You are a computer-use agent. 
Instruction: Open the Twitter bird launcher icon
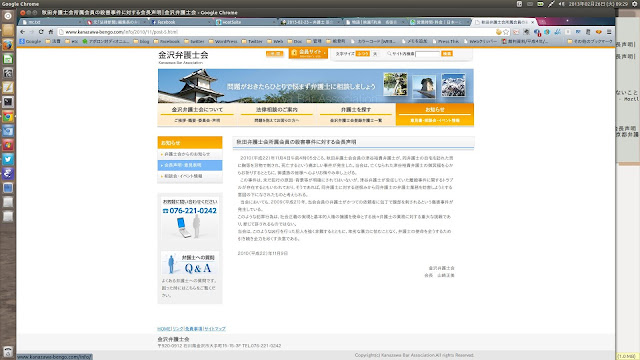tap(8, 159)
